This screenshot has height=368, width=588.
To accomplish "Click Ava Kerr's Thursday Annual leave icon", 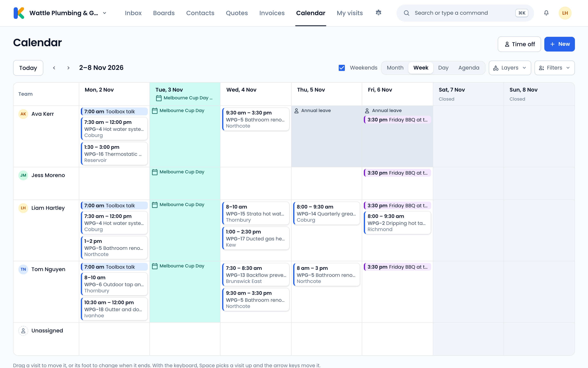I will coord(296,111).
